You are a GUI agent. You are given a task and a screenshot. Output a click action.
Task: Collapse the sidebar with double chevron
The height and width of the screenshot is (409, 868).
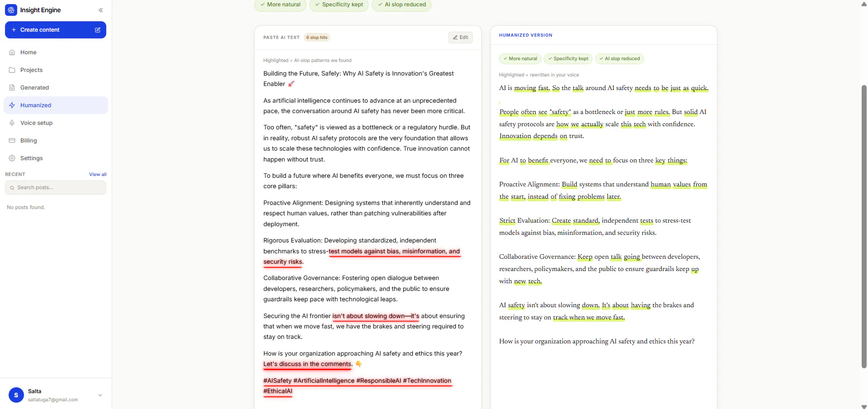101,10
